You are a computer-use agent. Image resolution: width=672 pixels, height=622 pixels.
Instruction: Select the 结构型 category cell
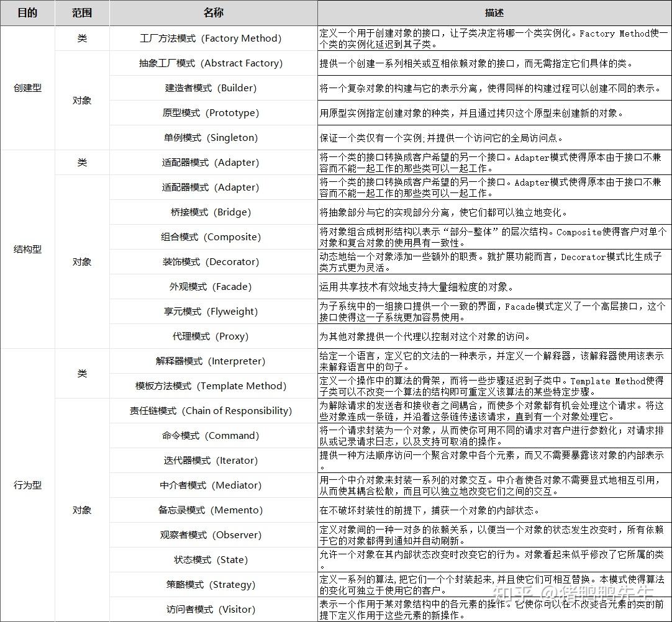pyautogui.click(x=27, y=249)
